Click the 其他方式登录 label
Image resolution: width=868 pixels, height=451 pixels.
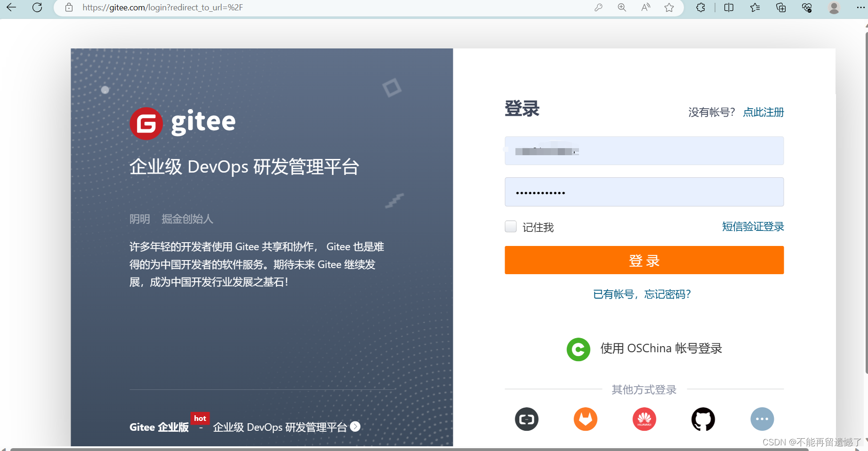point(644,390)
